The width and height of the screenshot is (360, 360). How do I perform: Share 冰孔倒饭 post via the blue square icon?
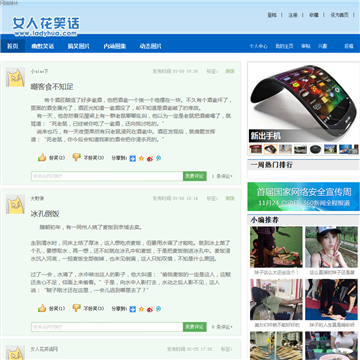133,309
